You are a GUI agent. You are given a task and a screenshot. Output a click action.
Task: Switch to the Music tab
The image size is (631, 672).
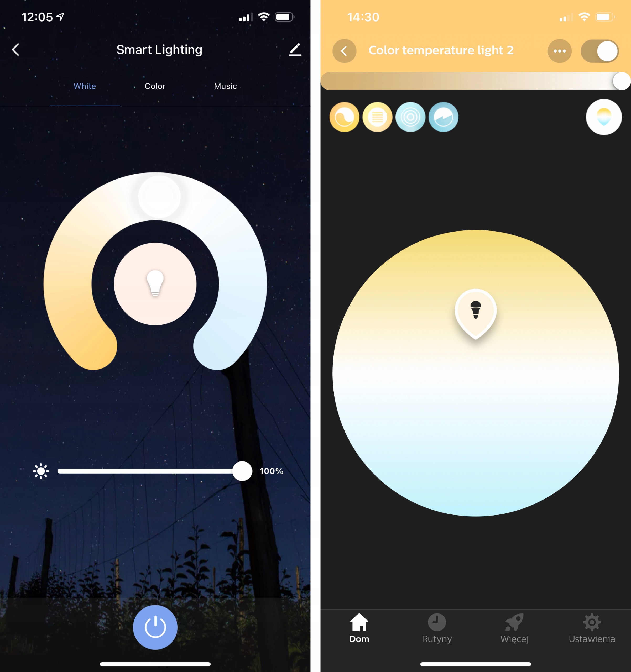(225, 86)
